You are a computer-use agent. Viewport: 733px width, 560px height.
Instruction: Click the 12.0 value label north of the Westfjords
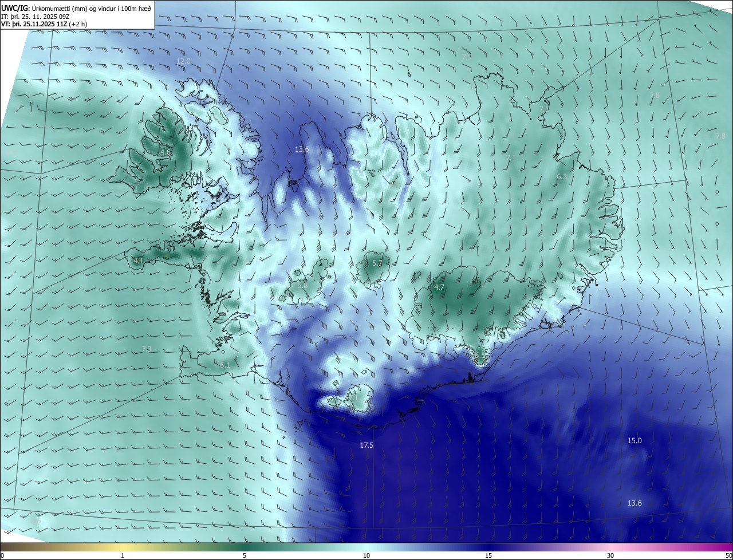[183, 61]
